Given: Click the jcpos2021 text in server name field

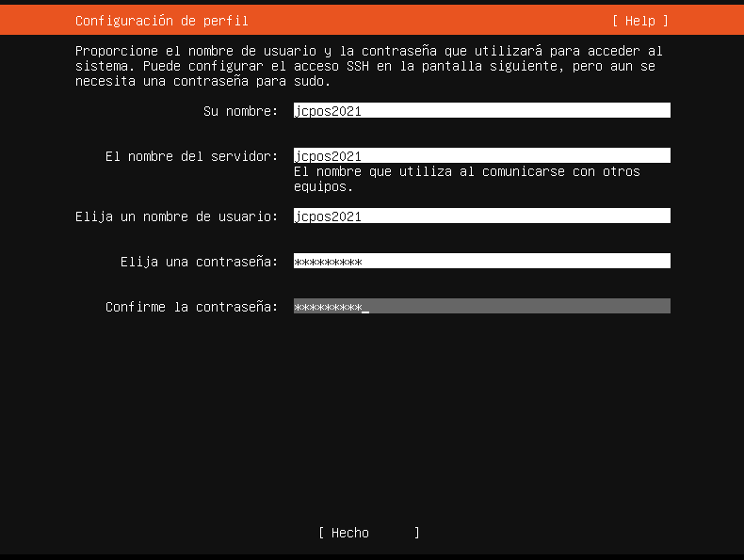Looking at the screenshot, I should point(328,156).
